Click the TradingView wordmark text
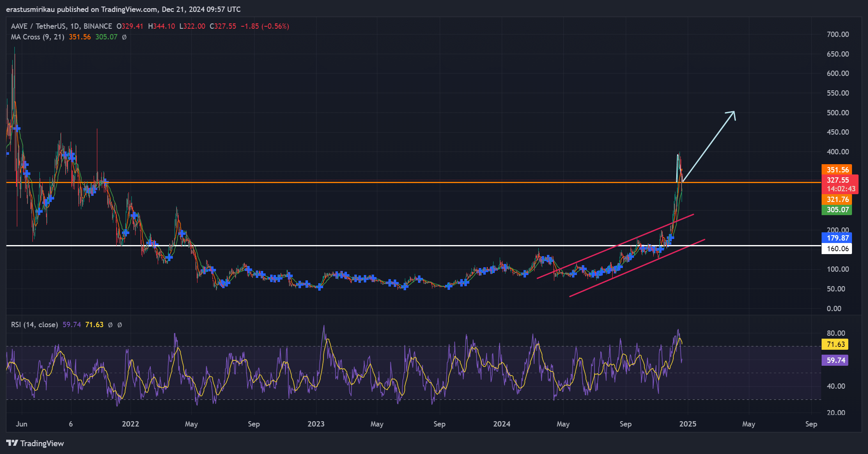 [x=42, y=443]
